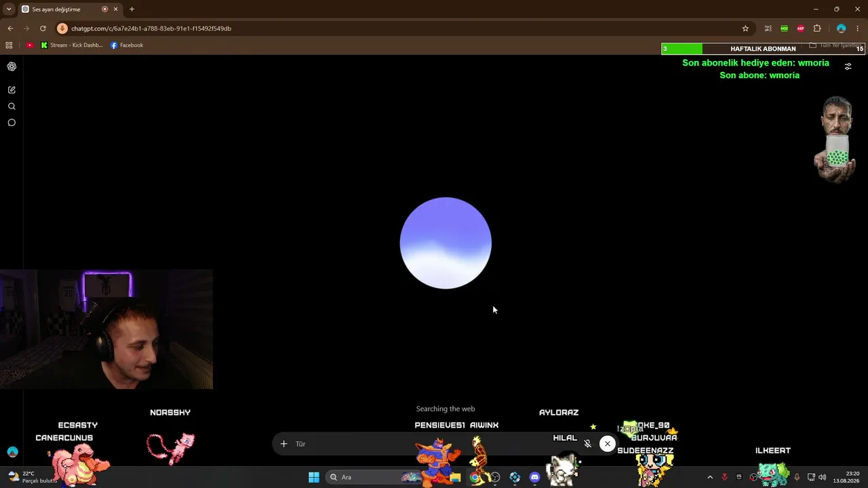Open chat search in the ChatGPT sidebar
The height and width of the screenshot is (488, 868).
click(x=12, y=106)
